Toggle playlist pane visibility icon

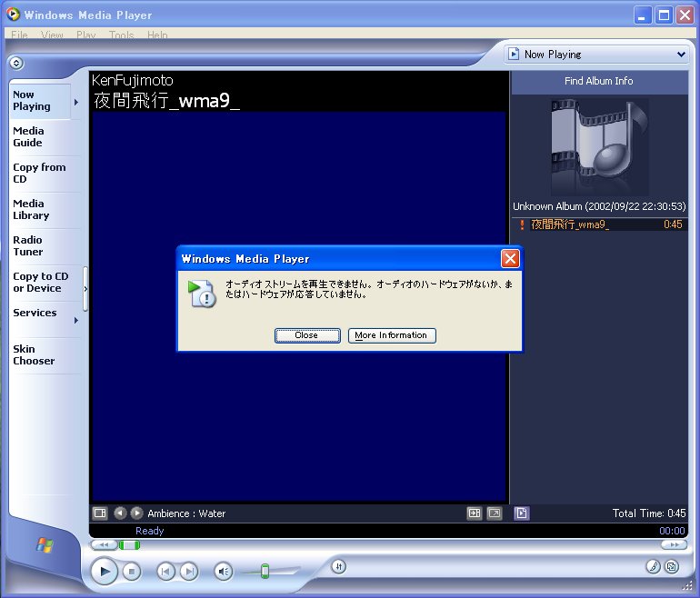click(x=522, y=513)
